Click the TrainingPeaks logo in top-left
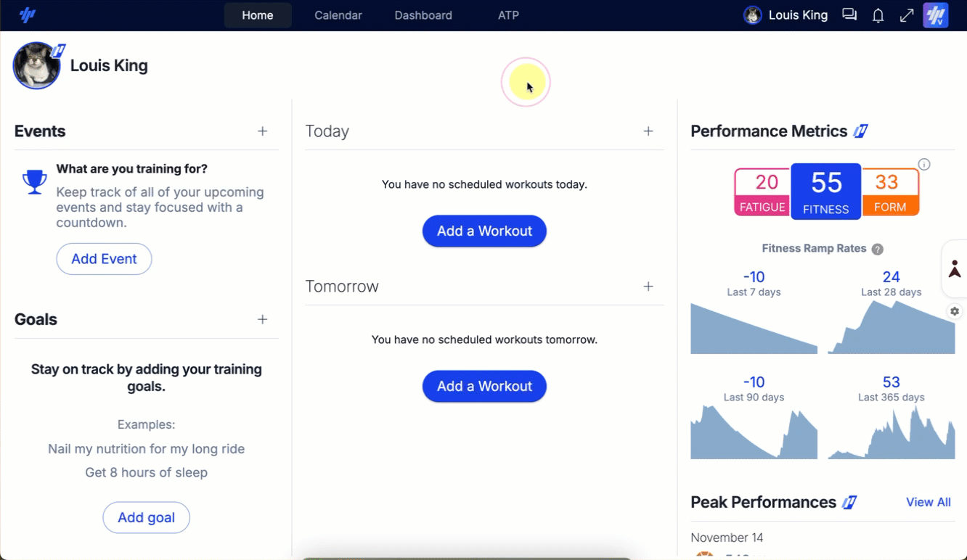 coord(28,15)
